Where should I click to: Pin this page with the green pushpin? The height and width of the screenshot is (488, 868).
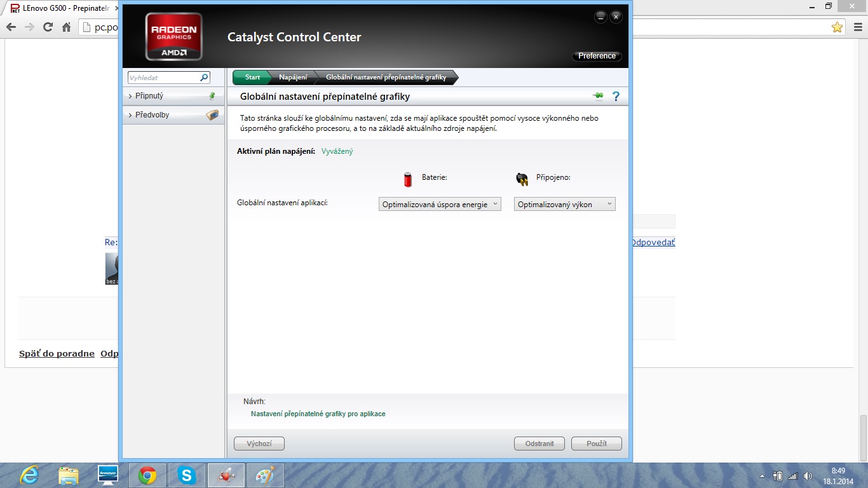598,96
